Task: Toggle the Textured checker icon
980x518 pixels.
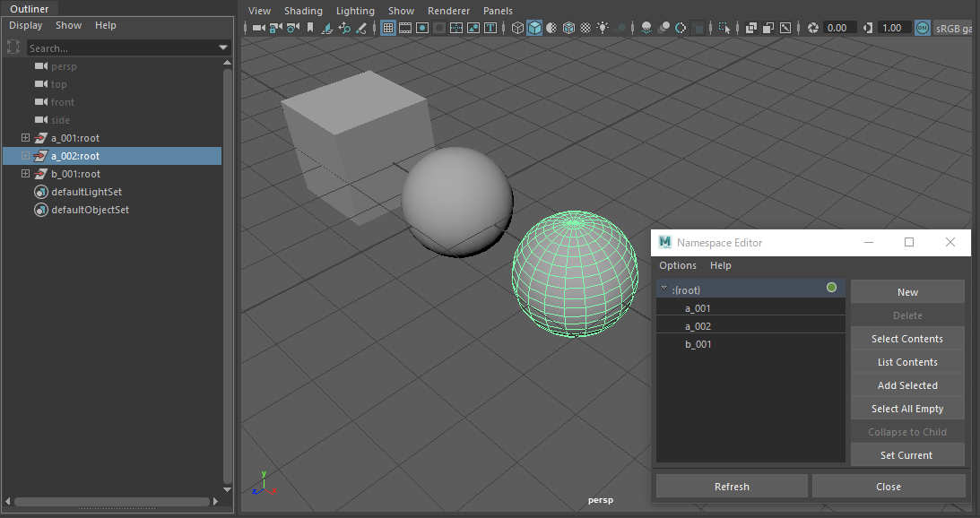Action: [x=585, y=28]
